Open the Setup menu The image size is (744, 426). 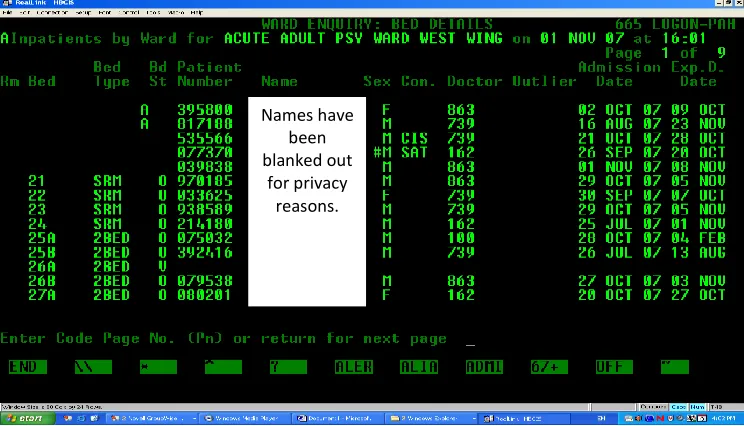click(x=83, y=12)
